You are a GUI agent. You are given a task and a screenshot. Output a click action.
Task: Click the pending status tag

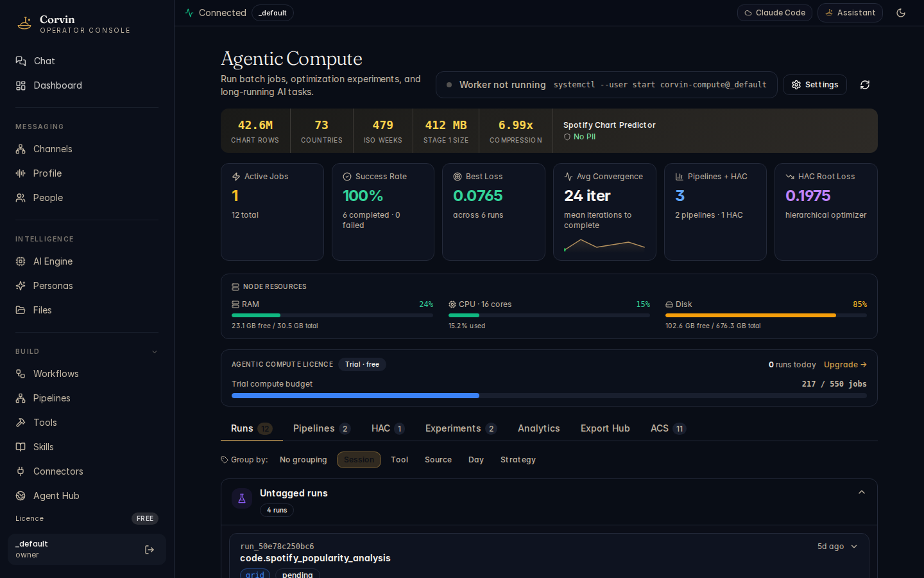point(298,574)
